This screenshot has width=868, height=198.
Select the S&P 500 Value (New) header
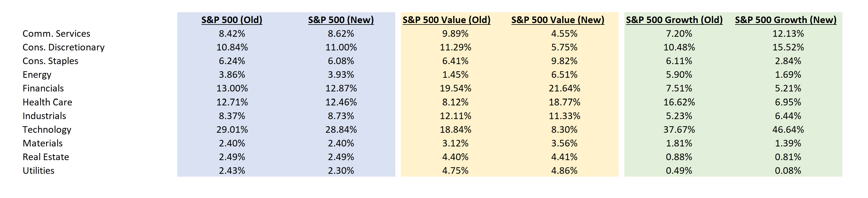tap(558, 20)
